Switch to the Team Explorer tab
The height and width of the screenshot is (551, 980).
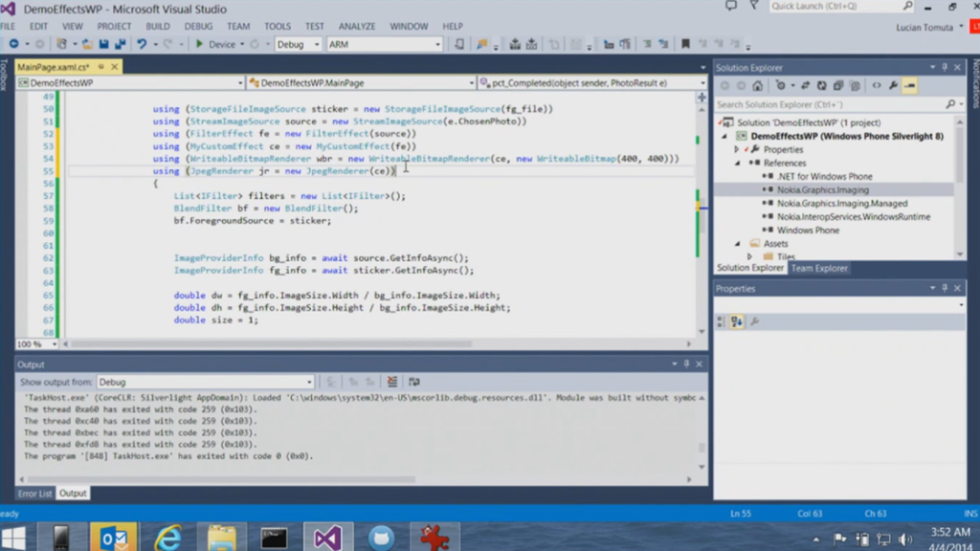coord(819,268)
